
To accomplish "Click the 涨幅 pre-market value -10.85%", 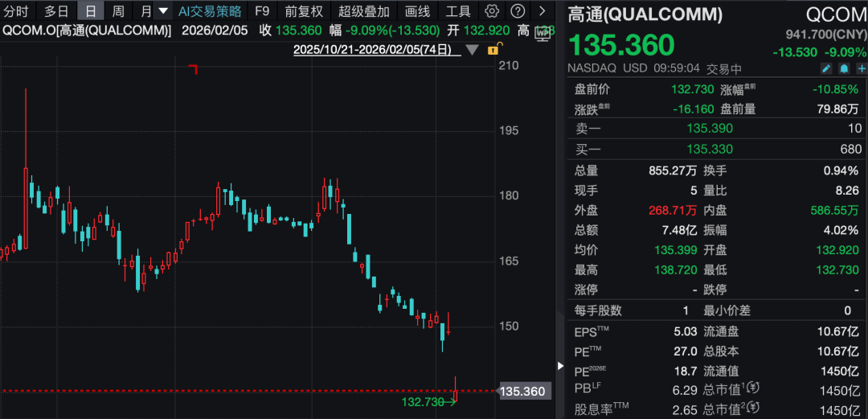I will tap(836, 88).
